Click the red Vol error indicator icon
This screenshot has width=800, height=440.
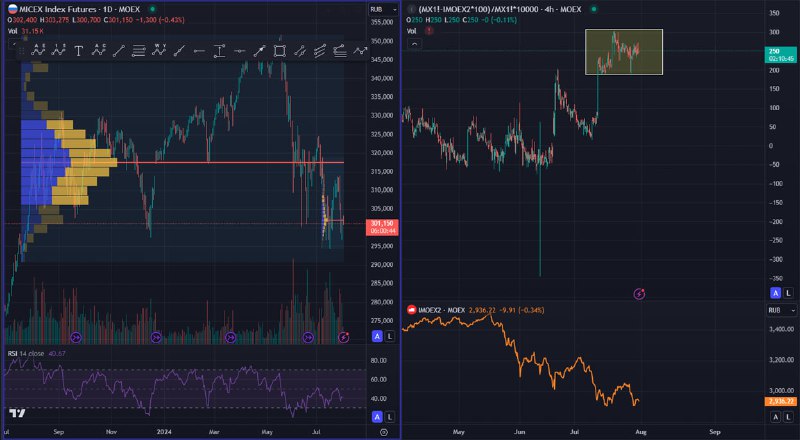pos(429,31)
